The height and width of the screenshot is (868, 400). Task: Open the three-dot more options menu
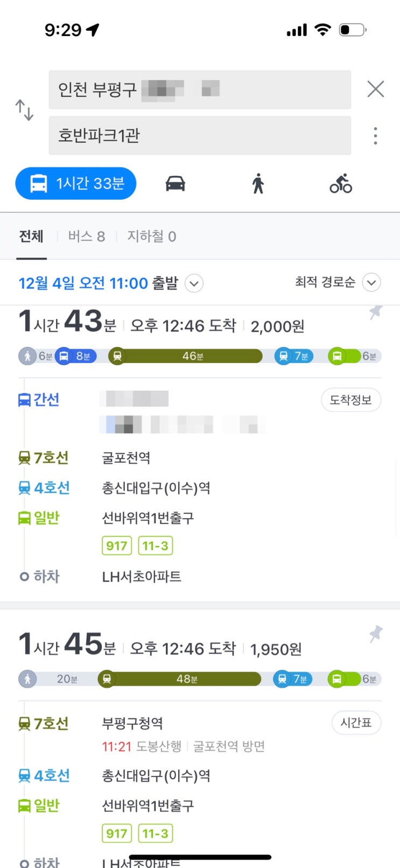click(375, 135)
